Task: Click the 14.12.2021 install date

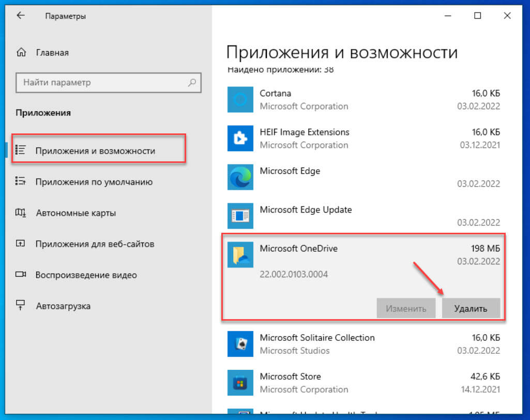Action: (x=480, y=389)
